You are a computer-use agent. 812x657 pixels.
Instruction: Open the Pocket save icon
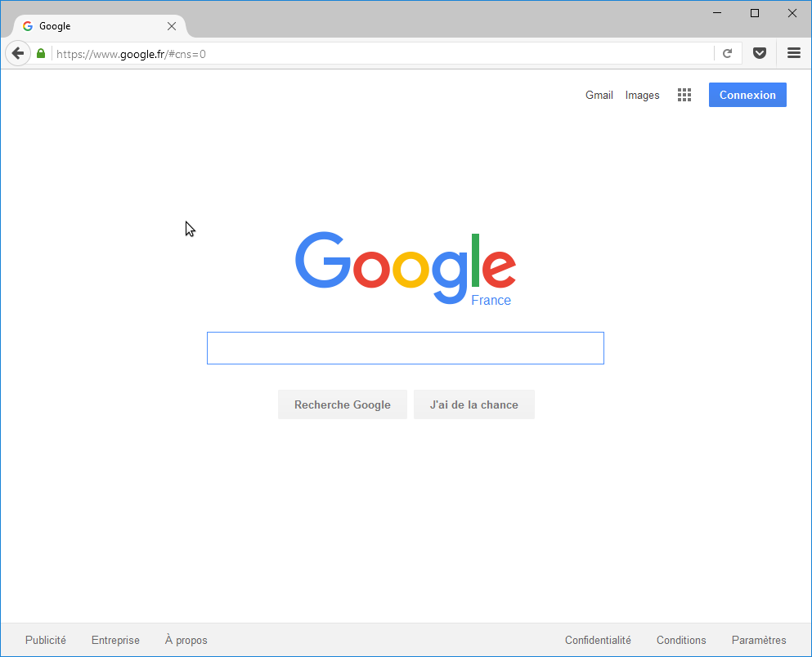click(759, 53)
